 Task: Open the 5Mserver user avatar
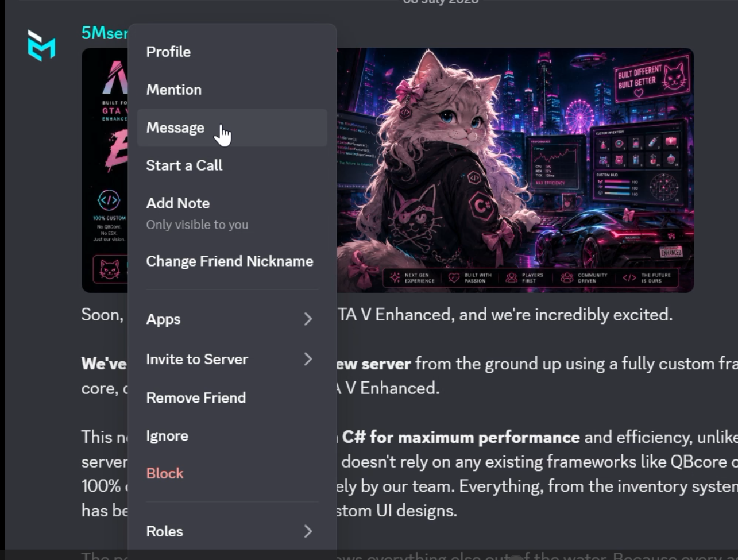(x=42, y=45)
